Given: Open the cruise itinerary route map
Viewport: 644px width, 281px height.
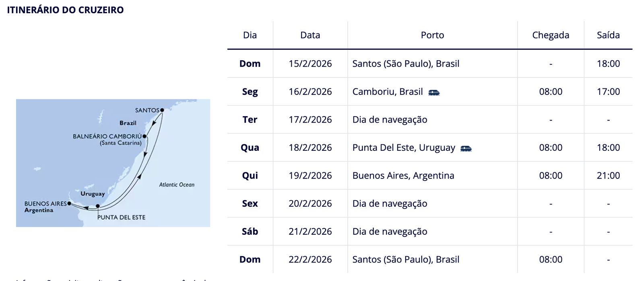Looking at the screenshot, I should [x=113, y=163].
